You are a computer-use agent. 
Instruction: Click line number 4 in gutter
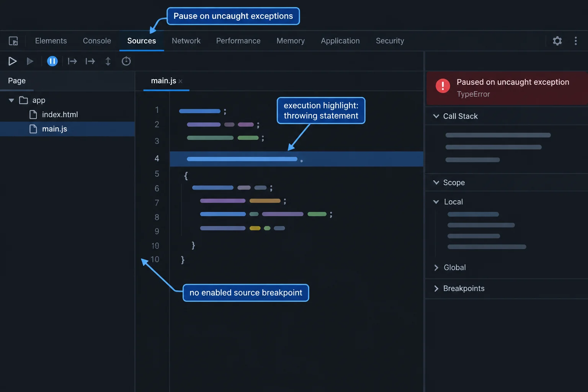(x=157, y=158)
